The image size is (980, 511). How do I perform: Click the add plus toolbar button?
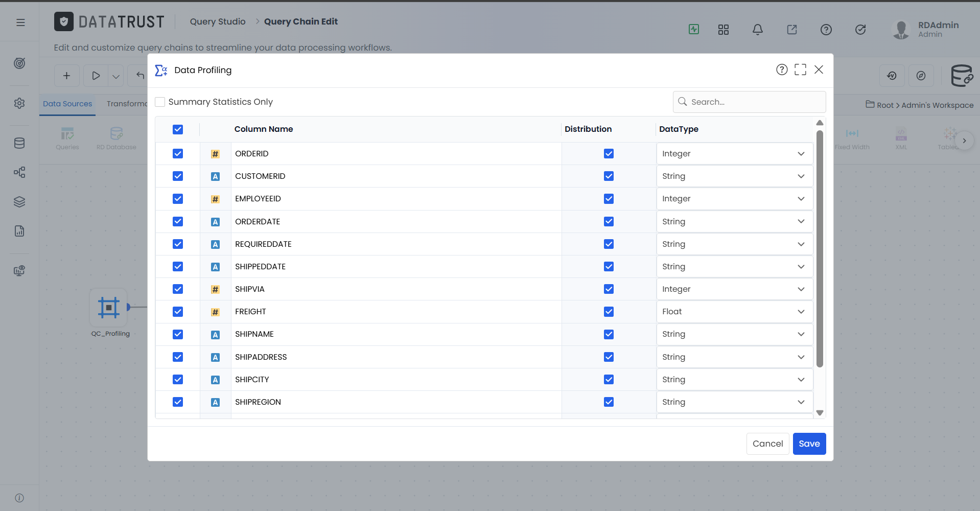67,76
